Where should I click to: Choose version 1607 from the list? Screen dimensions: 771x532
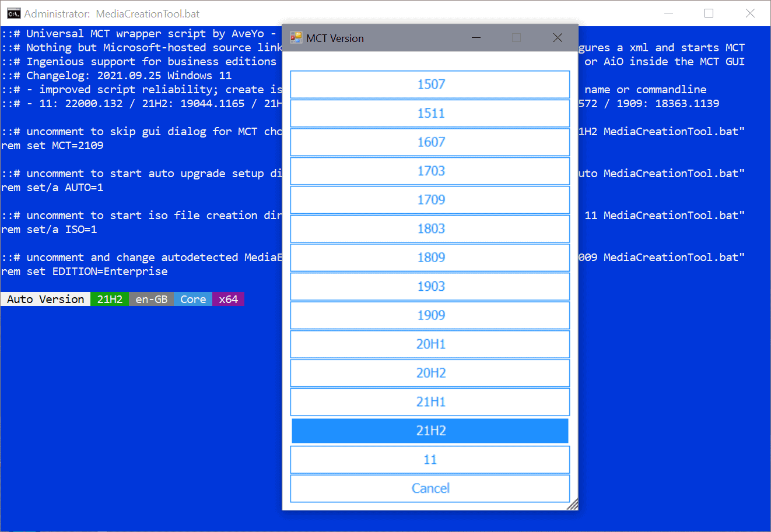[x=430, y=142]
